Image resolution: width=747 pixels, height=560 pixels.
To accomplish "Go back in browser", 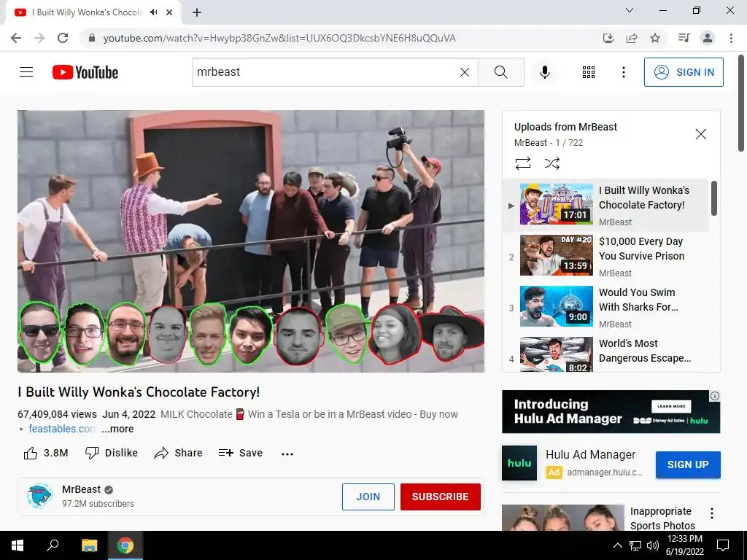I will 16,38.
